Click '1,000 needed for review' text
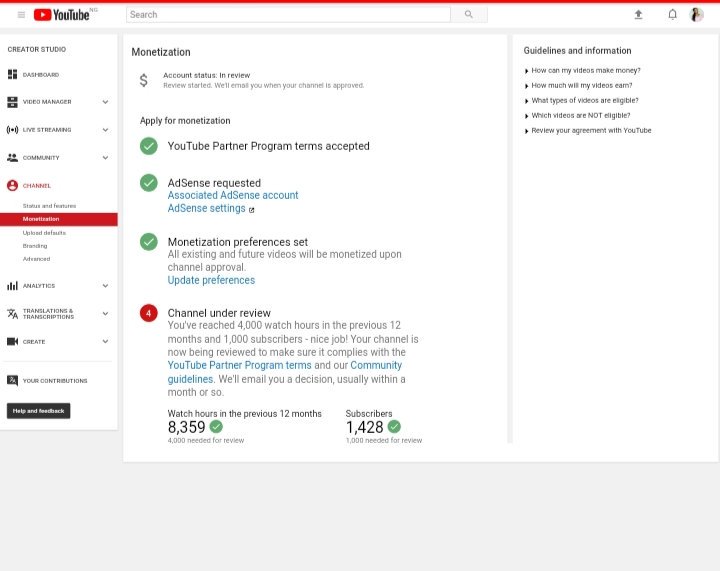 click(x=384, y=441)
